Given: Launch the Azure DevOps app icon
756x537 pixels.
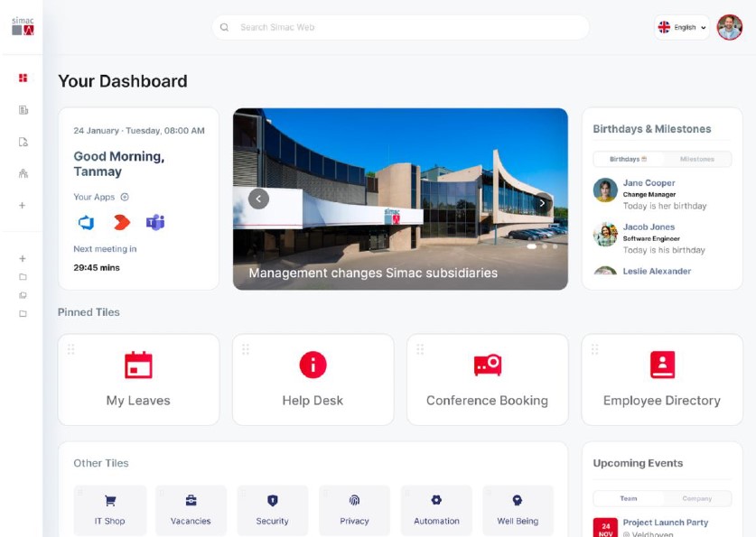Looking at the screenshot, I should coord(87,223).
